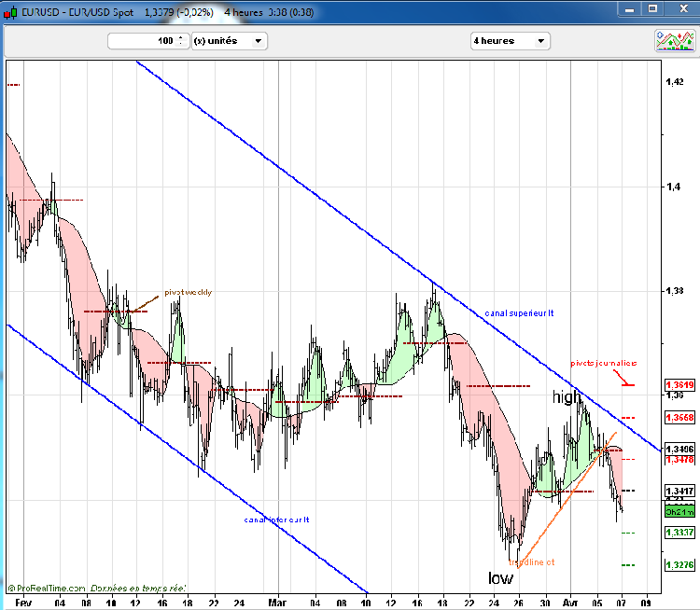Click the 1,3276 green price label
The image size is (700, 610).
click(679, 565)
